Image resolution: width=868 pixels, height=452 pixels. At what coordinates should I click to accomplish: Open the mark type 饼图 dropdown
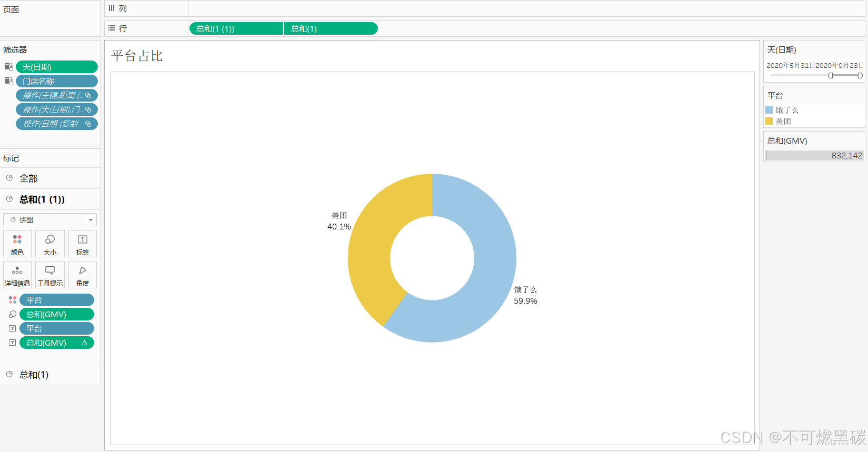50,219
